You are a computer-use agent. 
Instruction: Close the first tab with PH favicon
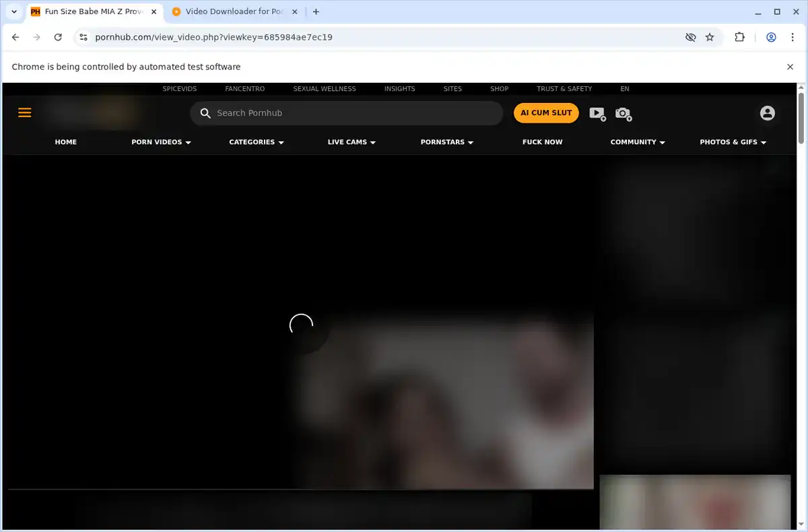point(154,11)
